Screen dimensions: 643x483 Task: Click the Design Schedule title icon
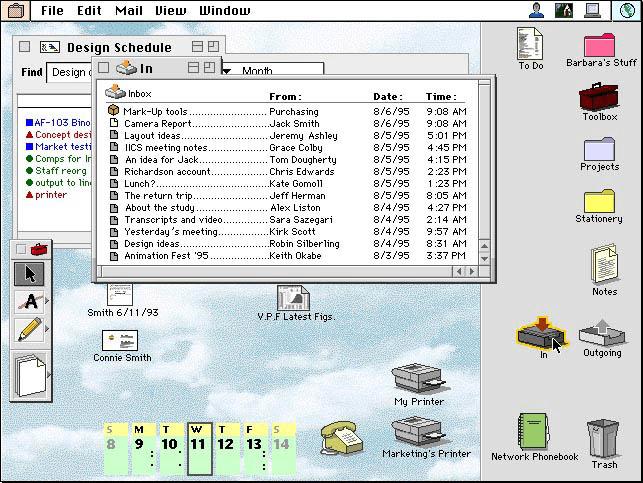pos(50,47)
